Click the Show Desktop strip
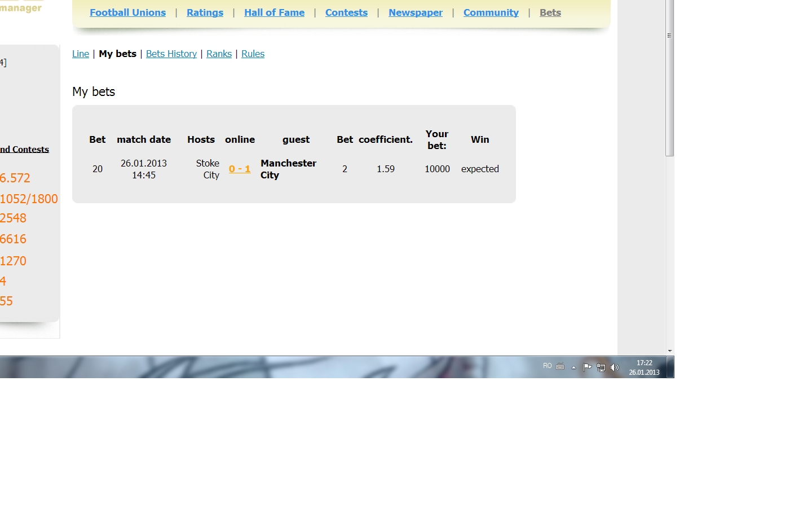The height and width of the screenshot is (508, 812). point(670,367)
